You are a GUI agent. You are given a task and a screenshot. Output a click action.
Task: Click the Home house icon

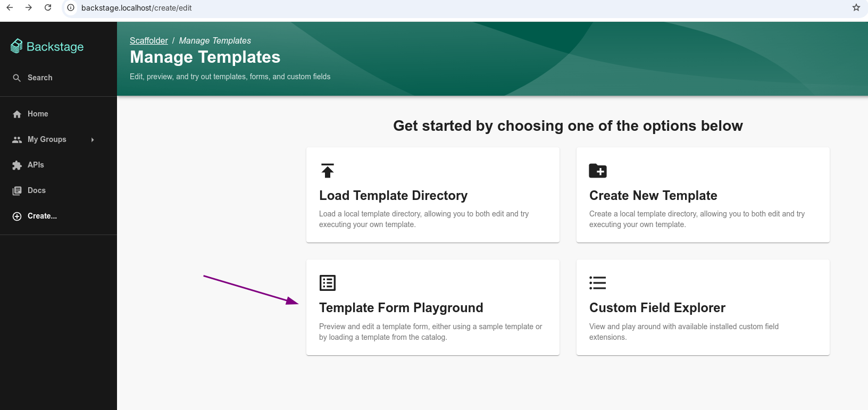(17, 114)
